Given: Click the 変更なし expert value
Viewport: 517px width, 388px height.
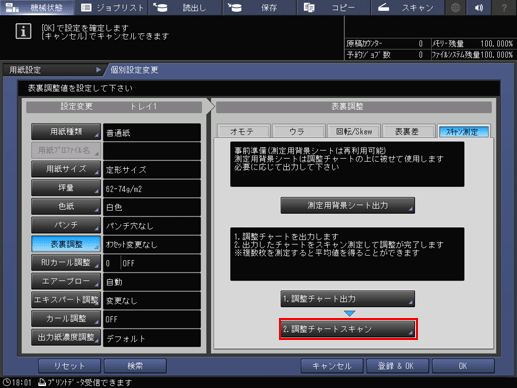Looking at the screenshot, I should (x=152, y=301).
